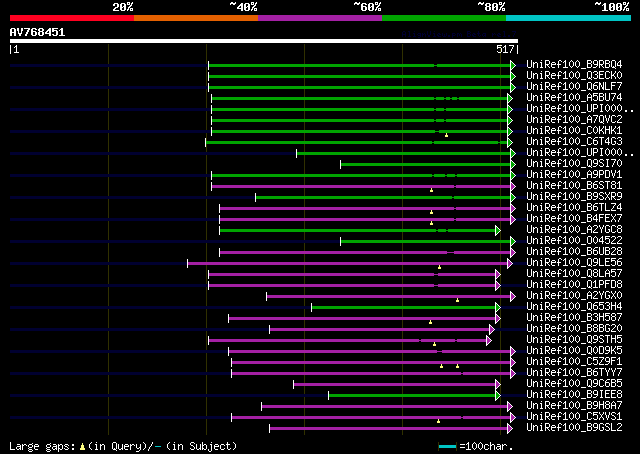Screen dimensions: 640x454
Task: Select the UniRef100_Q653H4 label
Action: (x=574, y=307)
